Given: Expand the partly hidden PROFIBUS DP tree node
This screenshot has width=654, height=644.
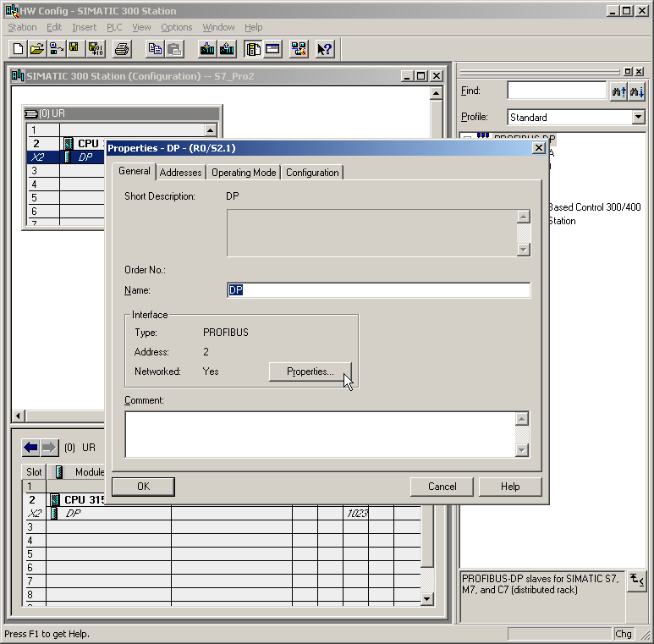Looking at the screenshot, I should tap(468, 138).
